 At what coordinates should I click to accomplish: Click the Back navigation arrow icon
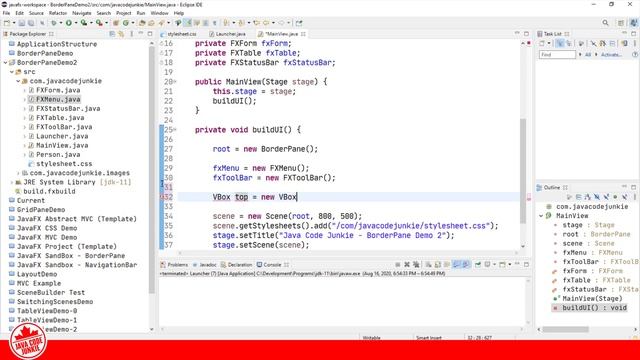267,23
